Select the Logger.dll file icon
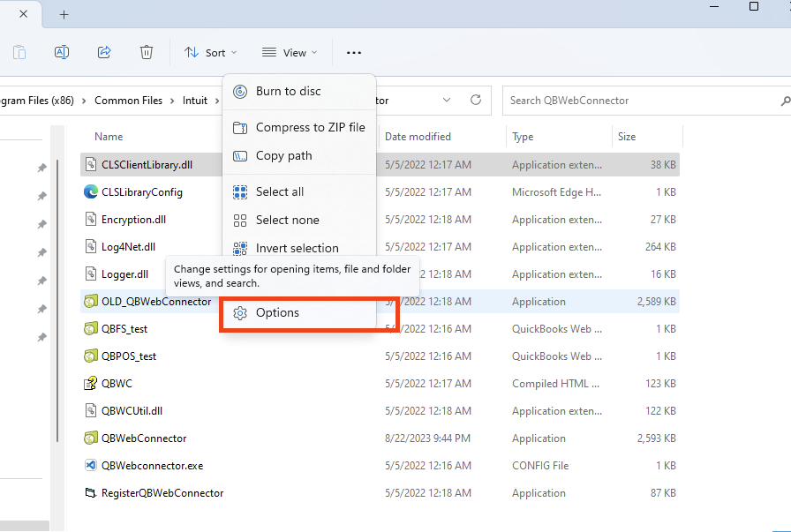Screen dimensions: 791x532 point(90,273)
